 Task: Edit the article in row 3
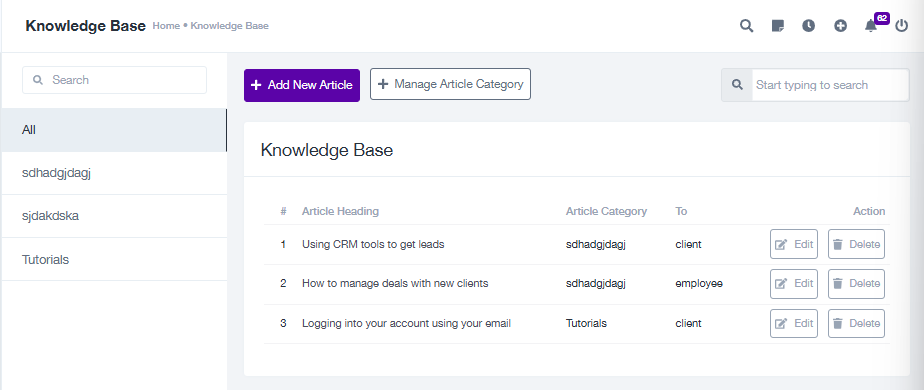coord(794,323)
